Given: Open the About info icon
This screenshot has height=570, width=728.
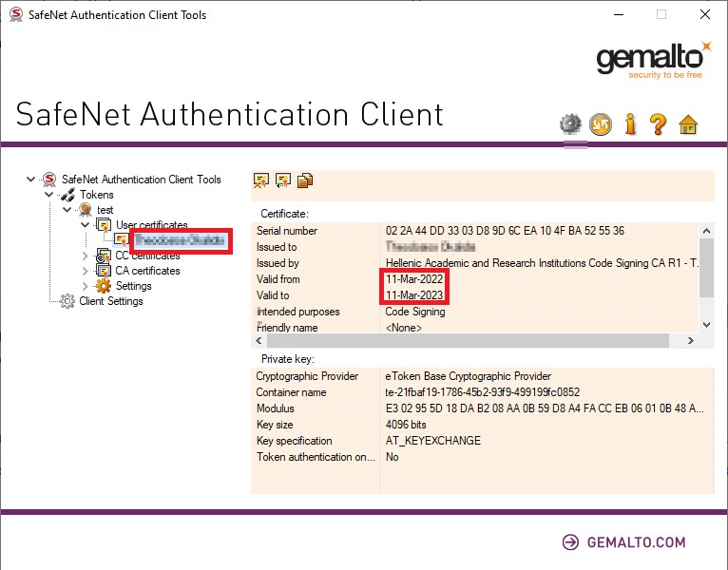Looking at the screenshot, I should [629, 124].
